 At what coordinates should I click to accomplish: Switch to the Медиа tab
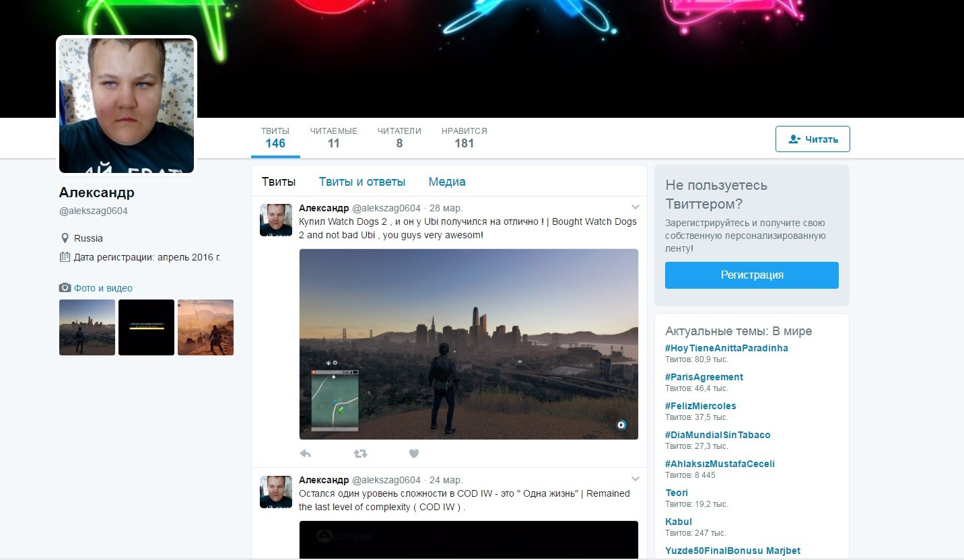[x=447, y=182]
